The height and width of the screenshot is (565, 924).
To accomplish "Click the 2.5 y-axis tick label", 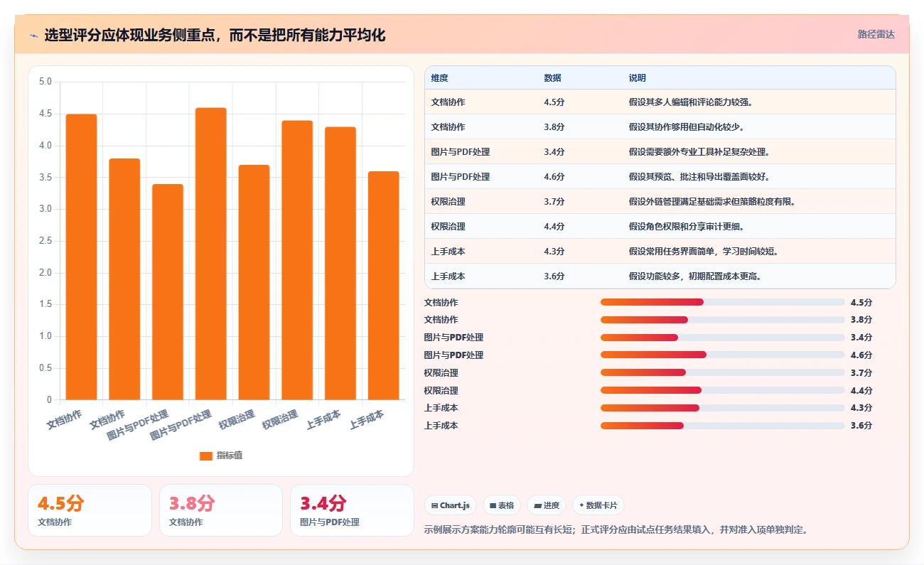I will click(45, 241).
